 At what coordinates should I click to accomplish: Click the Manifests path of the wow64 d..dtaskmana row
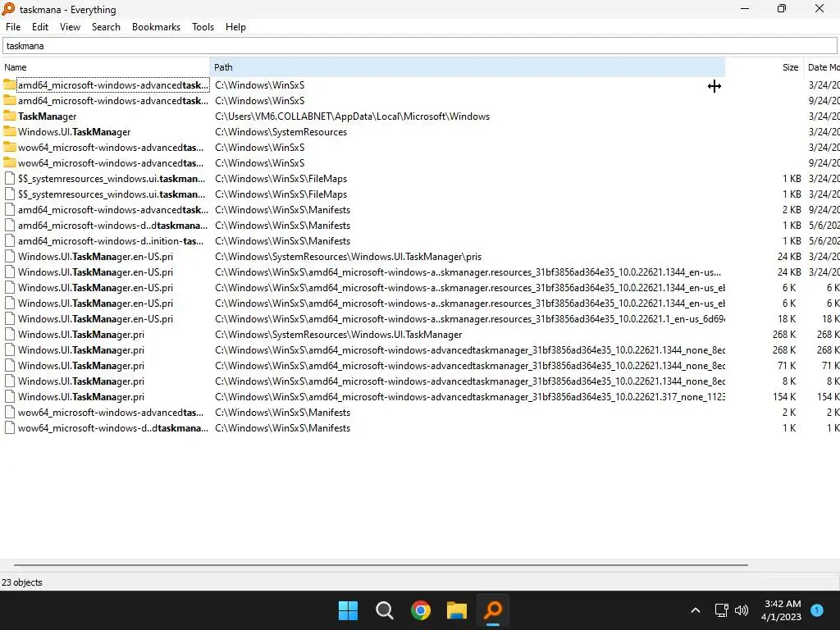click(283, 428)
